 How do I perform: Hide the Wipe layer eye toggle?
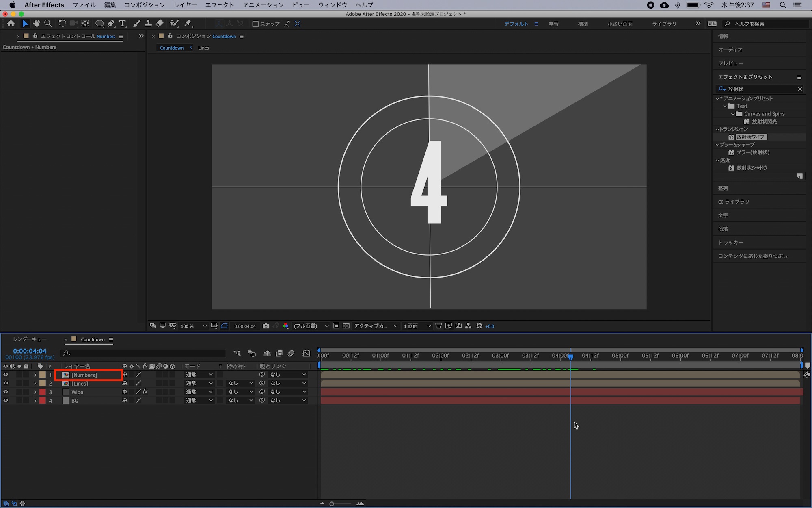[x=6, y=392]
